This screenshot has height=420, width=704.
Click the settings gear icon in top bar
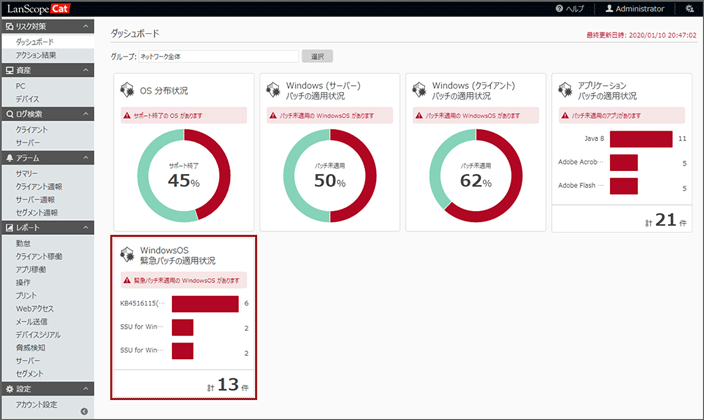688,8
